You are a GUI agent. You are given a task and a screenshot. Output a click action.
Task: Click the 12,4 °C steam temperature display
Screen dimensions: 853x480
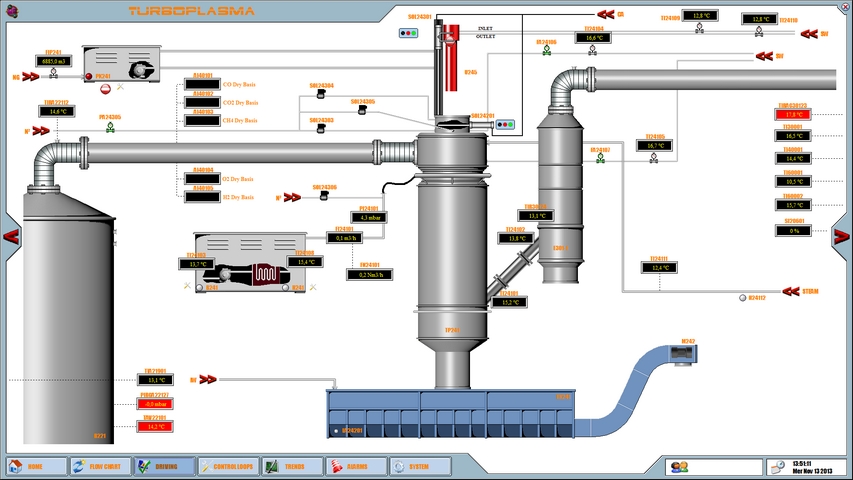coord(659,268)
